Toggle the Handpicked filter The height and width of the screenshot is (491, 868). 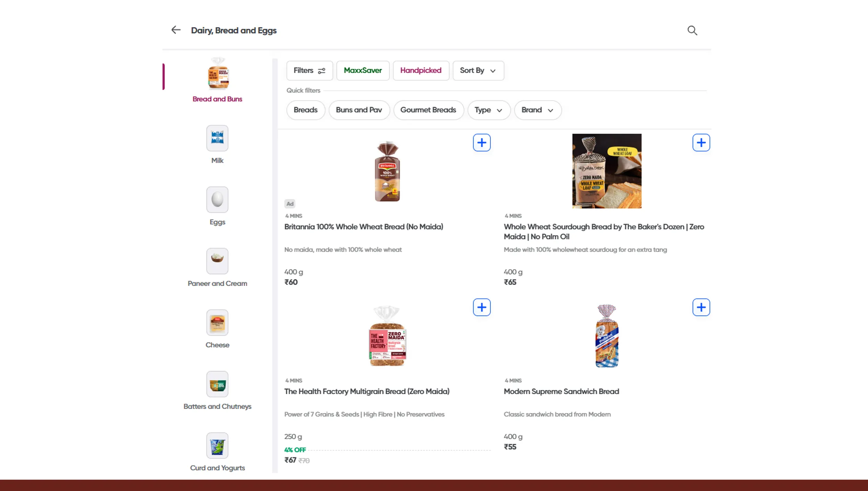tap(421, 70)
